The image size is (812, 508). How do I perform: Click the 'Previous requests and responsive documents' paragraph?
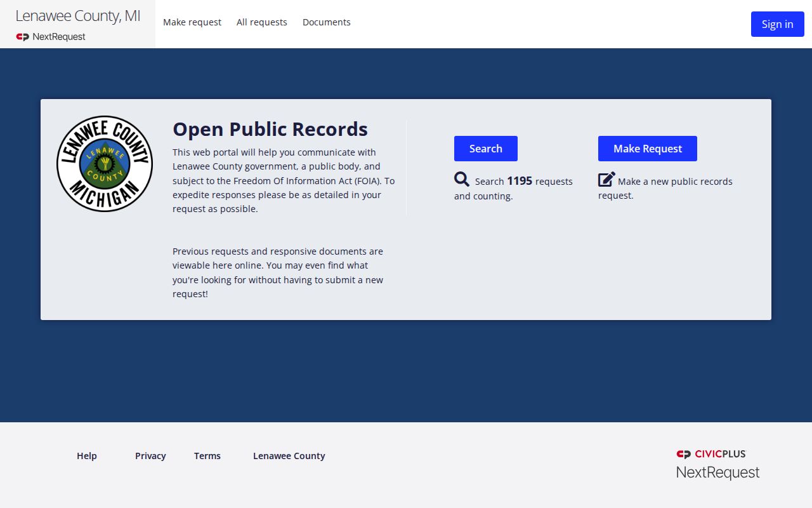pyautogui.click(x=278, y=272)
